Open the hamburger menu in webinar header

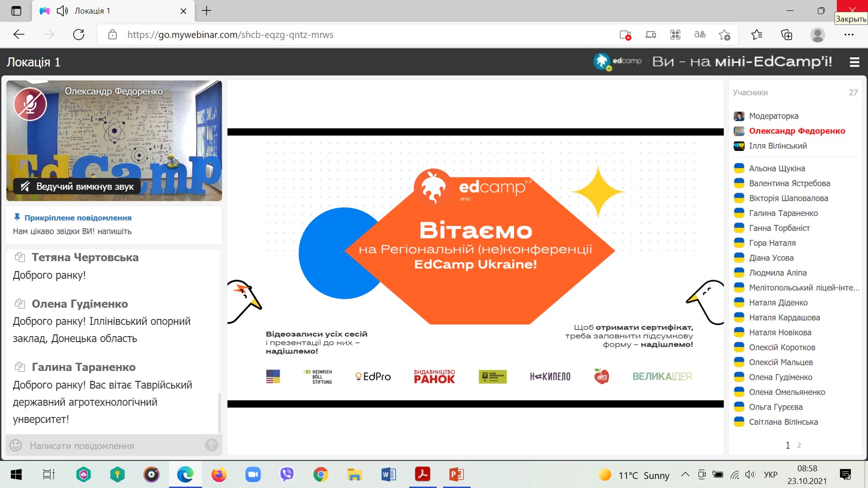point(854,62)
